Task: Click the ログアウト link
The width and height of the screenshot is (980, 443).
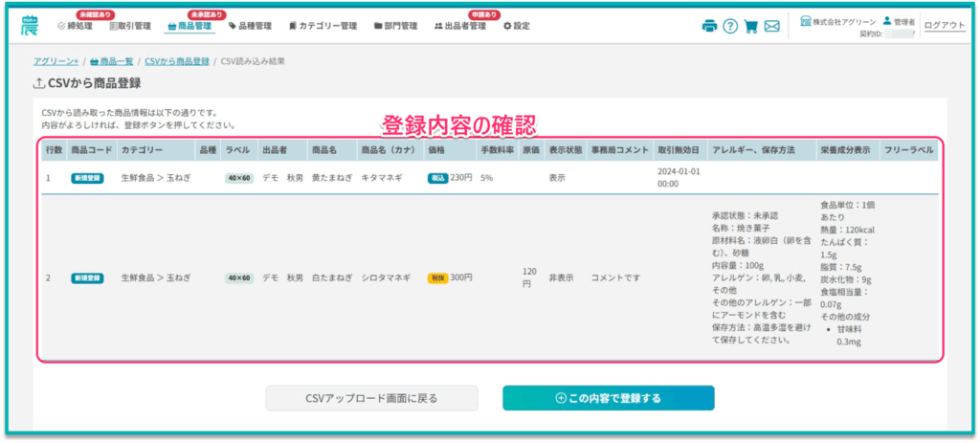Action: pos(946,26)
